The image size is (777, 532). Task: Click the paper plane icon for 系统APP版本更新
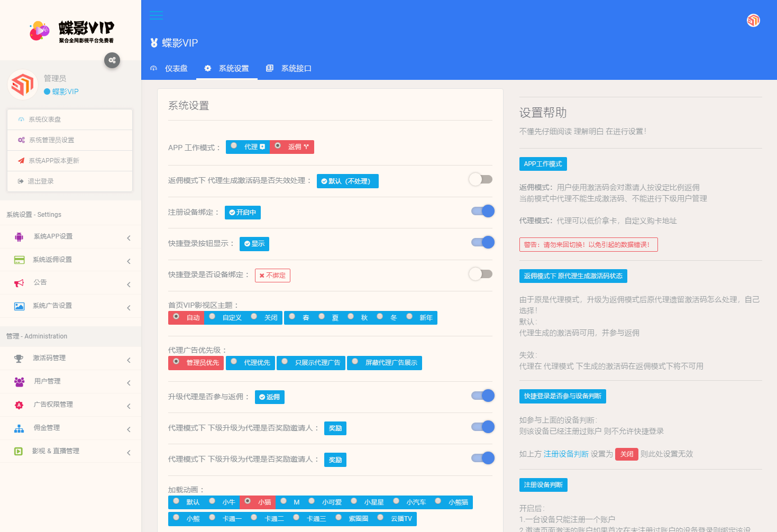(x=21, y=161)
